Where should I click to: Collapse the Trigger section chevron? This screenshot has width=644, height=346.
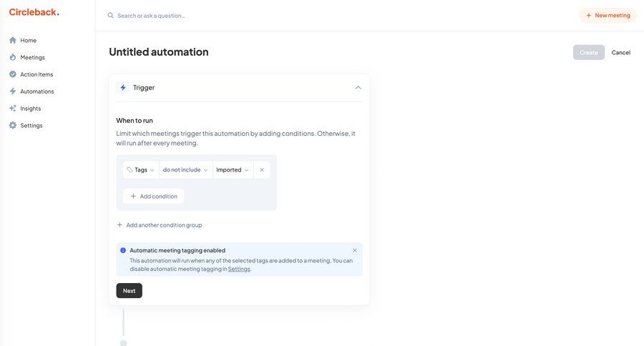pyautogui.click(x=358, y=88)
